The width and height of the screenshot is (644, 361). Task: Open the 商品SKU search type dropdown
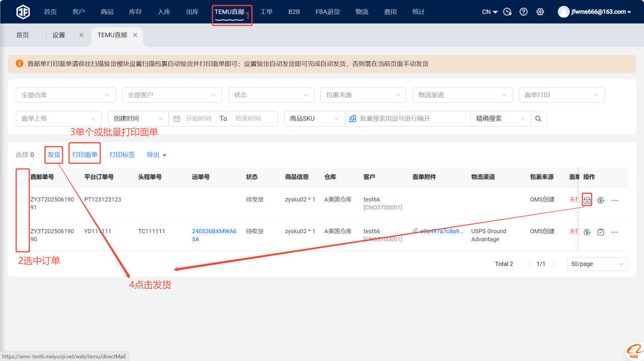pos(314,119)
